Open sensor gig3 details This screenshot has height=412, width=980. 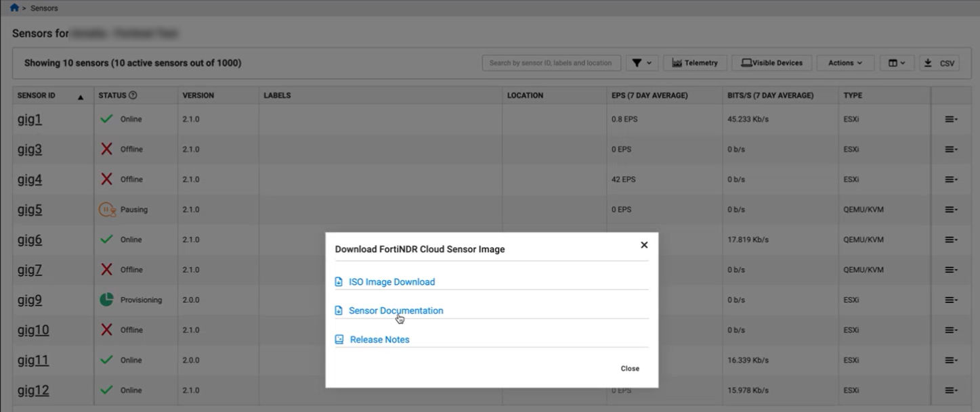[x=30, y=150]
